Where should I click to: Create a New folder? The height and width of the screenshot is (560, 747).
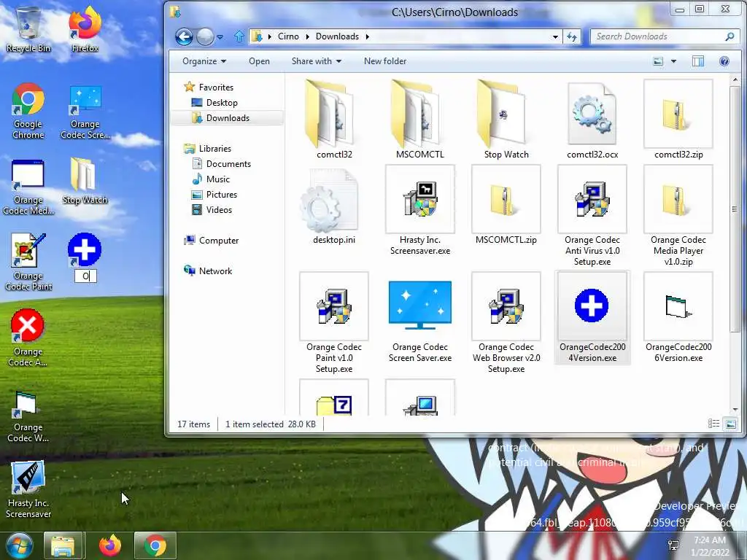click(x=385, y=61)
